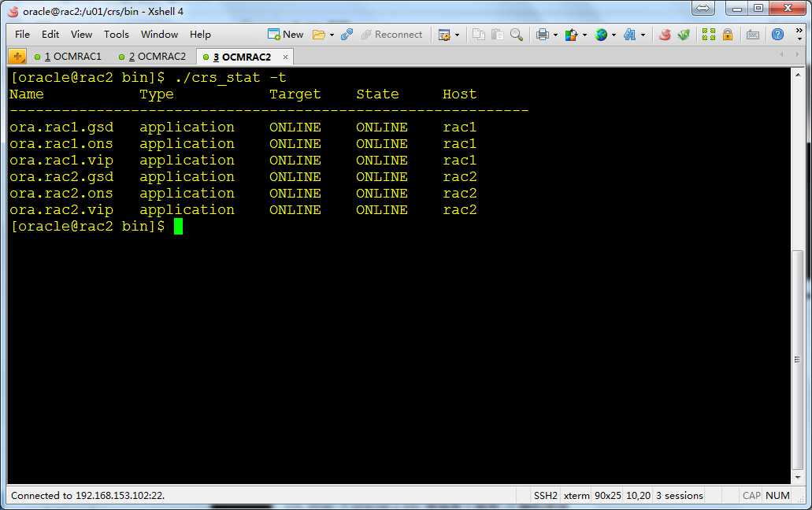
Task: Open the Edit menu
Action: [50, 34]
